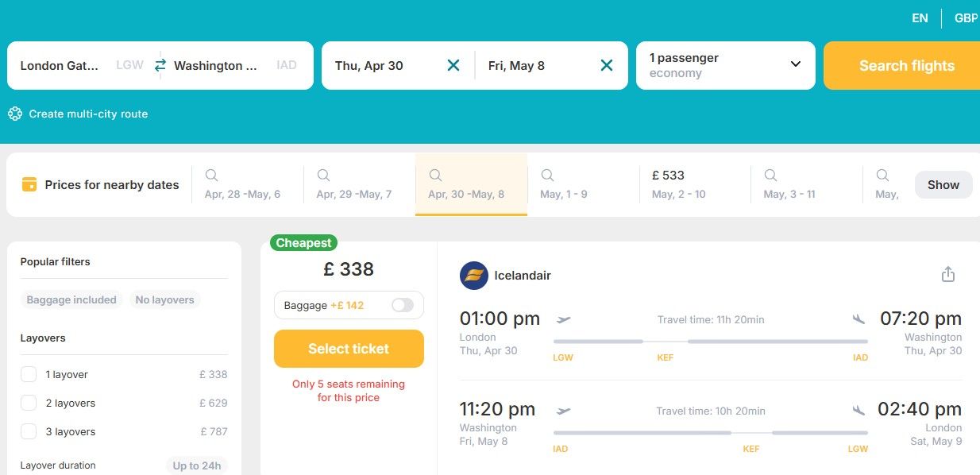Screen dimensions: 980x475
Task: Click the multi-city route icon next to Create text
Action: pyautogui.click(x=14, y=114)
